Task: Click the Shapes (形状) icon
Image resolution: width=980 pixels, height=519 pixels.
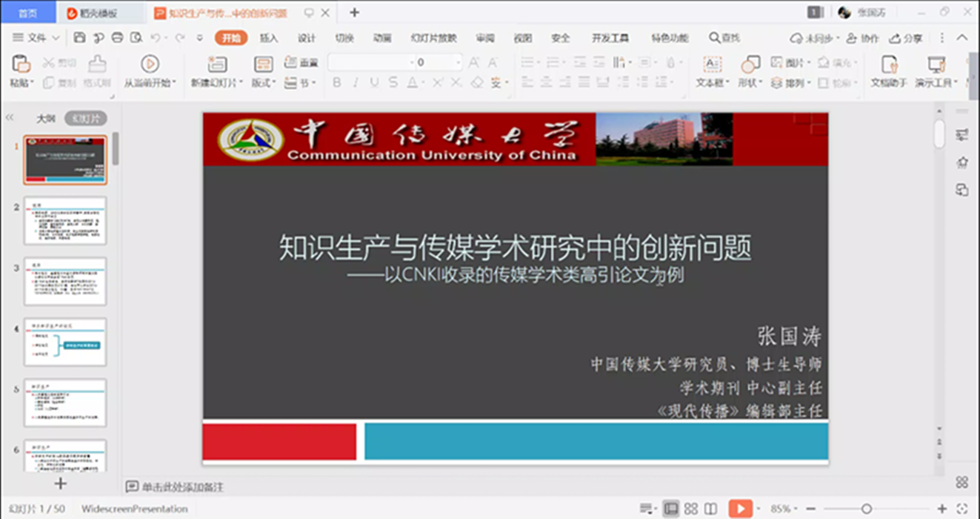Action: pos(750,65)
